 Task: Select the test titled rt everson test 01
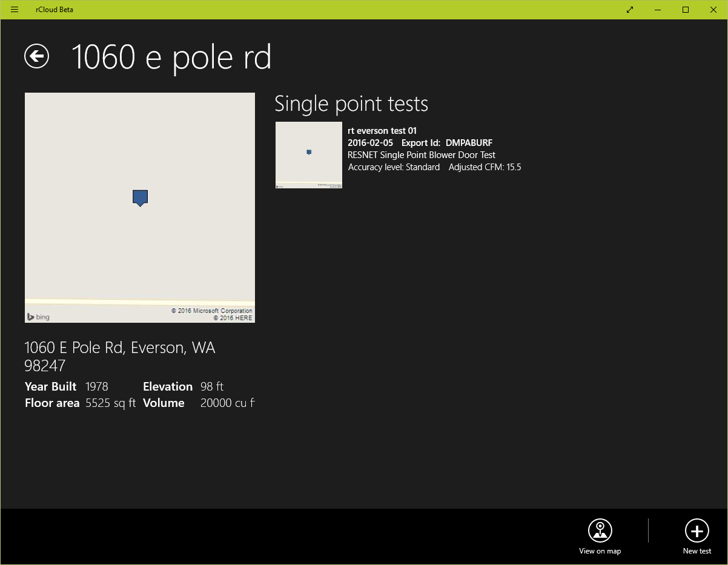pos(382,131)
